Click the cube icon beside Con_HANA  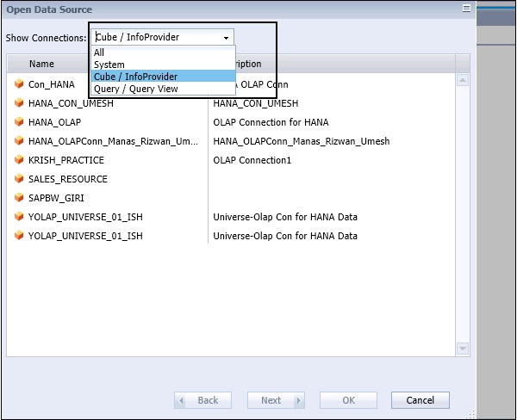click(x=19, y=84)
